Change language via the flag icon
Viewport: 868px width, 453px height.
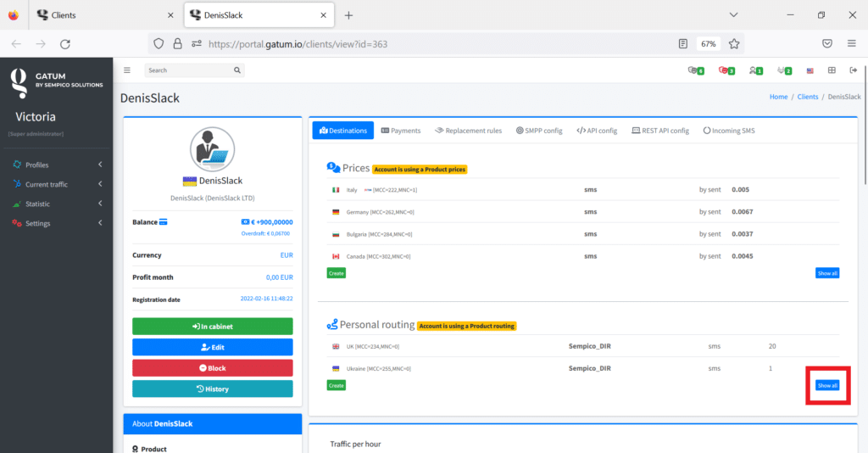(x=810, y=71)
